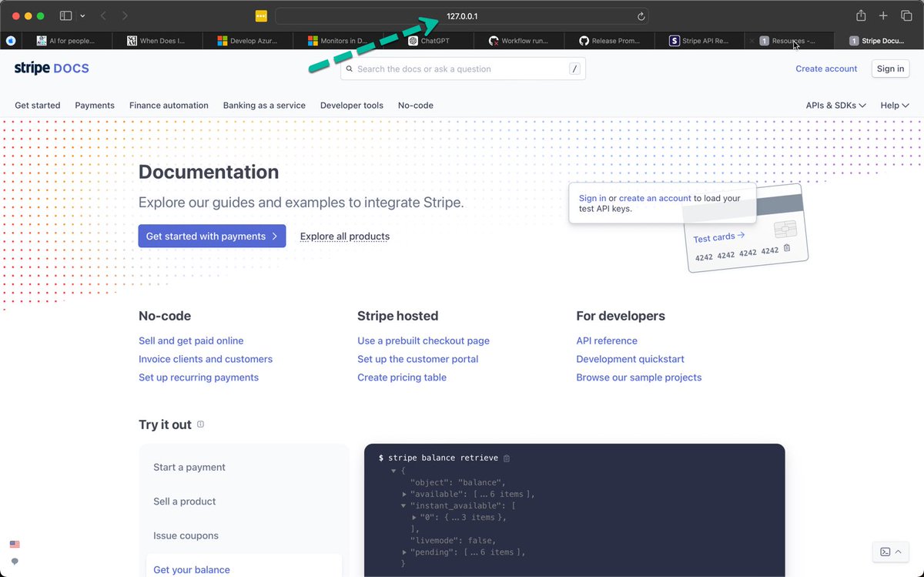Image resolution: width=924 pixels, height=577 pixels.
Task: Switch to the Develop Azur... tab
Action: coord(247,41)
